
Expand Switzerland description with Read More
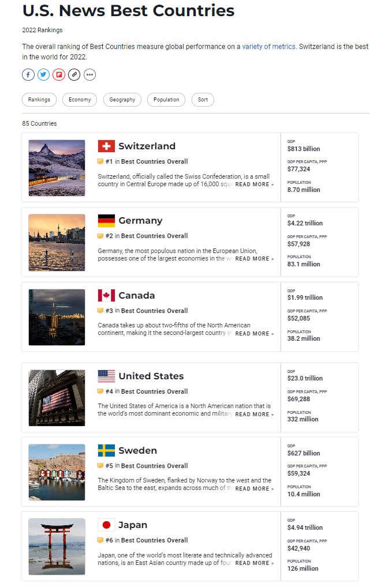[254, 184]
